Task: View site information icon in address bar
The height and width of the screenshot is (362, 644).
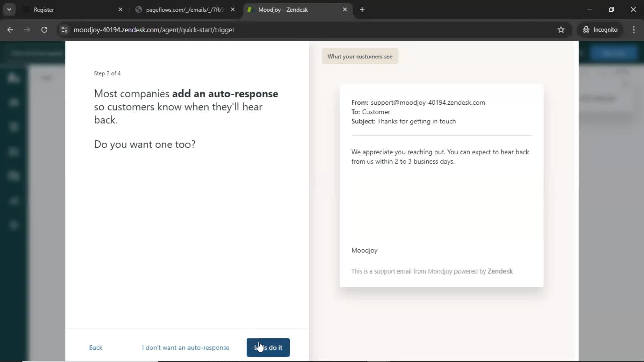Action: (x=64, y=30)
